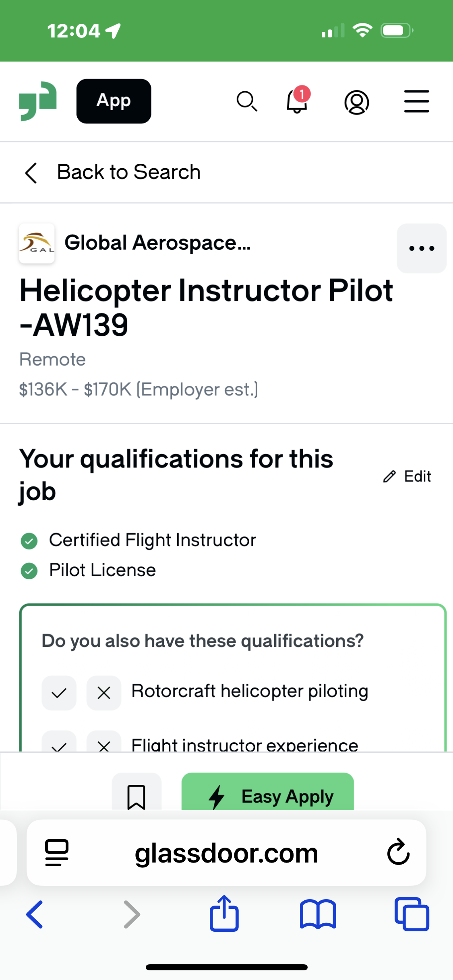Decline Rotorcraft helicopter piloting with X

pyautogui.click(x=104, y=693)
